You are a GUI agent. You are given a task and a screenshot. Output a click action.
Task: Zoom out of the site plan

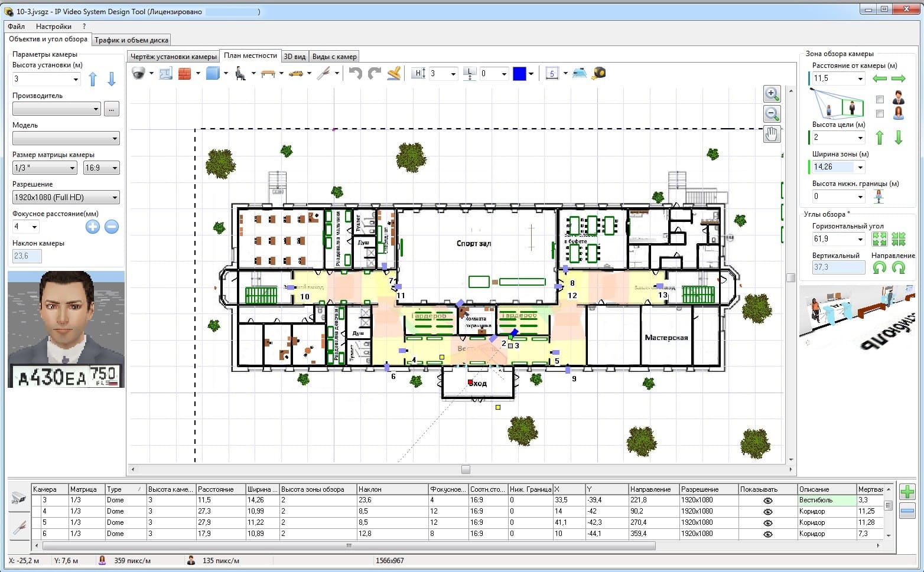(x=772, y=113)
